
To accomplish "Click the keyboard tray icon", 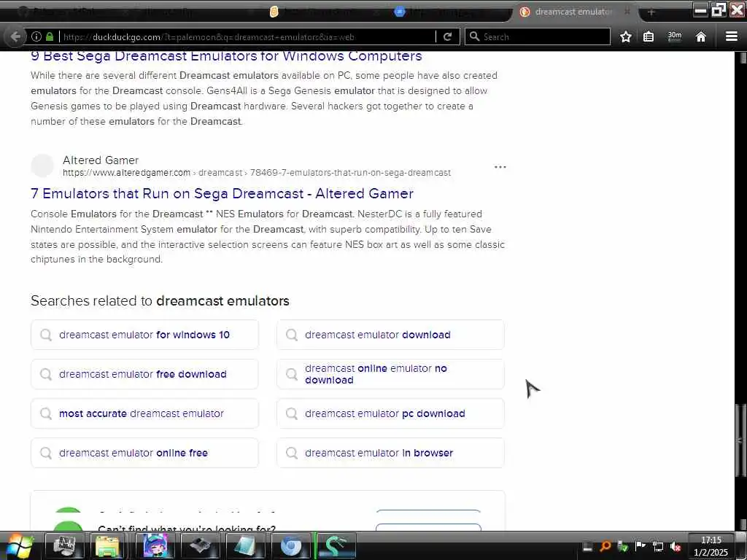I will [588, 546].
